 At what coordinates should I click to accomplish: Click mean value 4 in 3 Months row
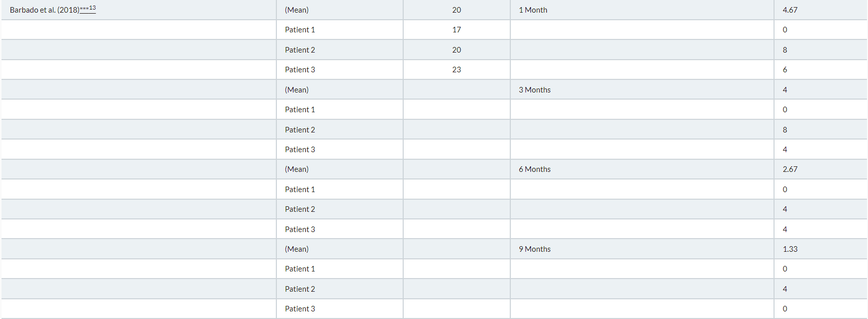click(785, 90)
